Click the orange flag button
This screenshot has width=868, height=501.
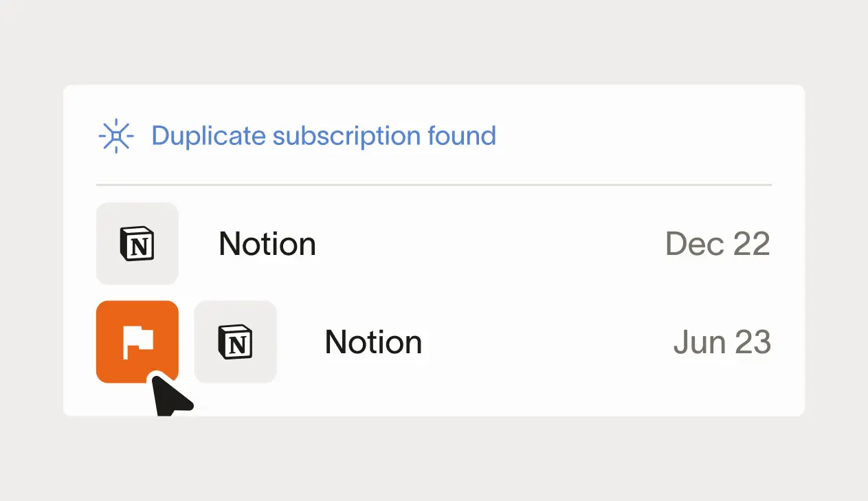[x=137, y=342]
